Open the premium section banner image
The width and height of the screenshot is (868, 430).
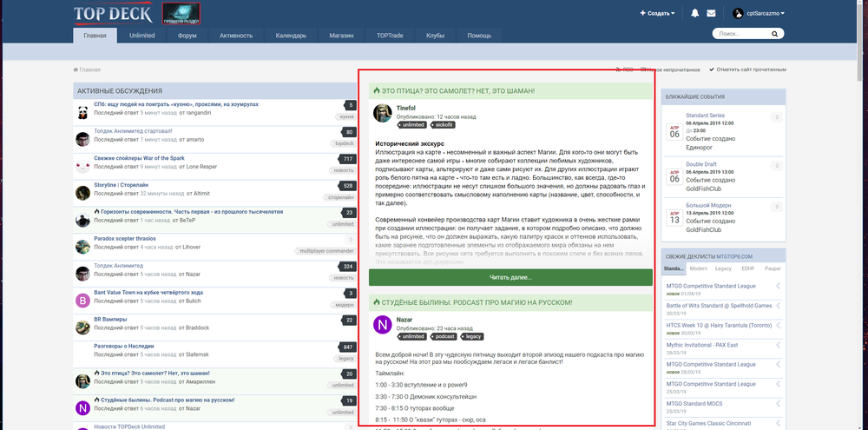pyautogui.click(x=182, y=14)
